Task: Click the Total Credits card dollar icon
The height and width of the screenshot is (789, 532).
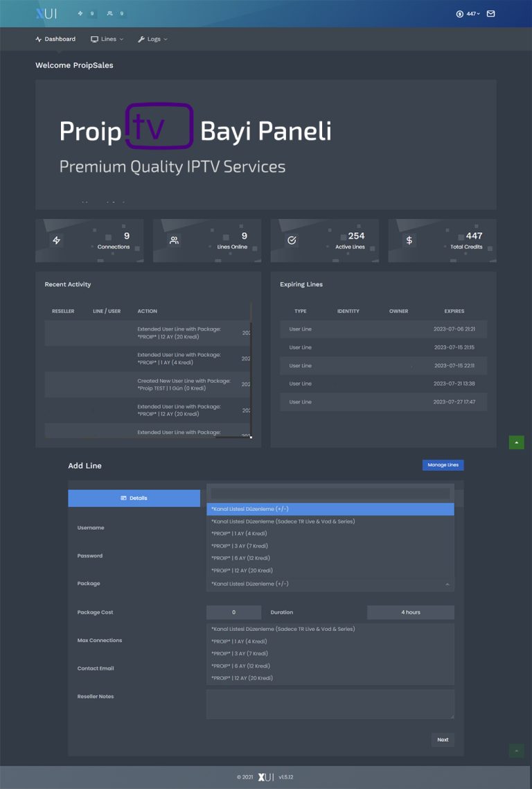Action: coord(409,241)
